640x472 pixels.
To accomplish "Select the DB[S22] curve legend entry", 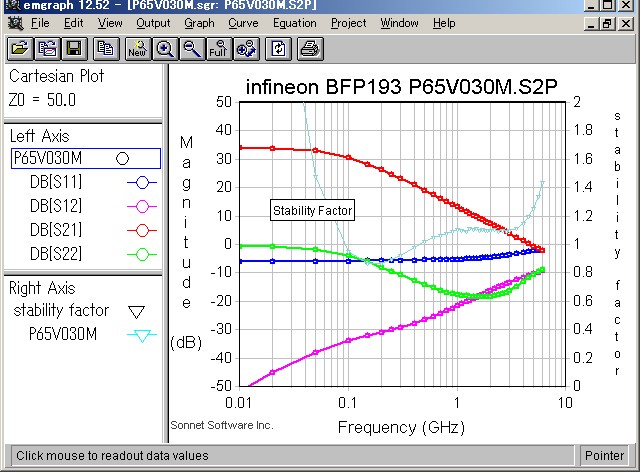I will click(56, 254).
